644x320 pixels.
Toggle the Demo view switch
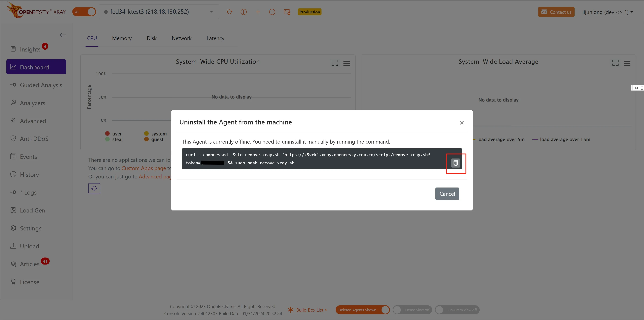pyautogui.click(x=412, y=310)
